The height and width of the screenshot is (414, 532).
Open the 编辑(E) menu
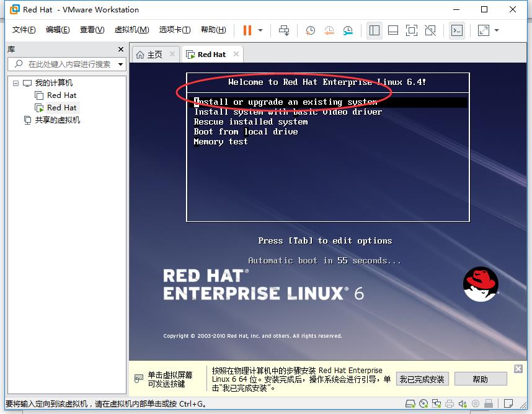[x=58, y=30]
